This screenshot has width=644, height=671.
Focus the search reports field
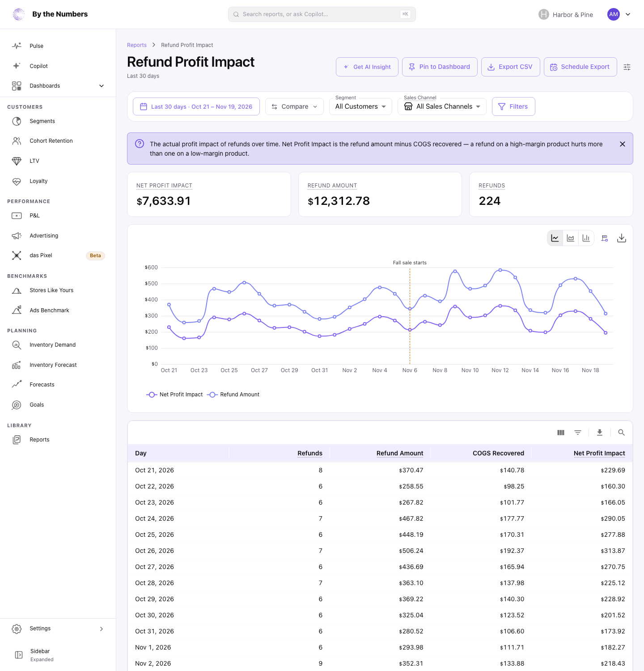tap(322, 14)
